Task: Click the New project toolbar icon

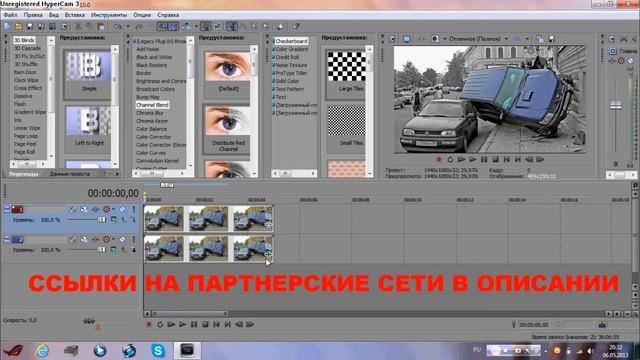Action: click(x=7, y=27)
